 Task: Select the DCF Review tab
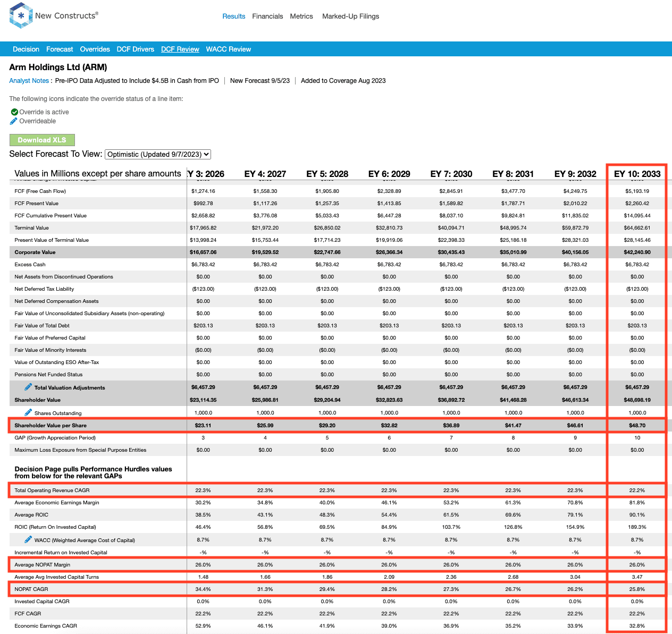pos(180,49)
